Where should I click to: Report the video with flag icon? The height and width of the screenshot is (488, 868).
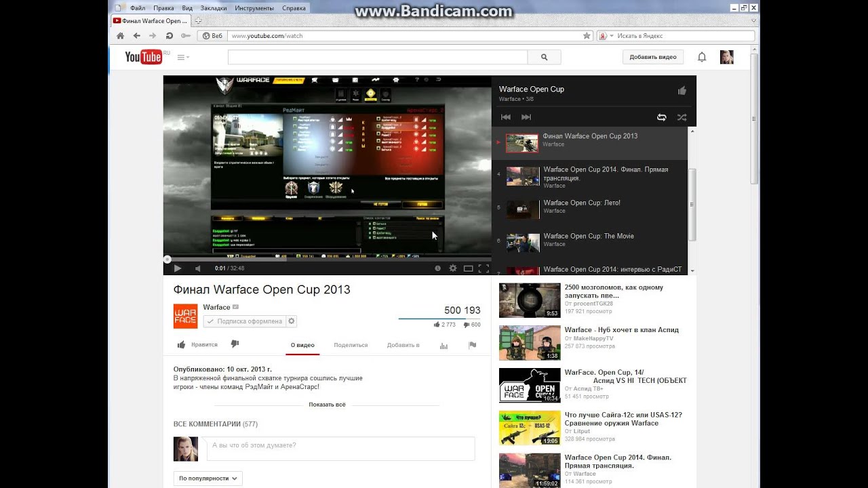[x=473, y=346]
